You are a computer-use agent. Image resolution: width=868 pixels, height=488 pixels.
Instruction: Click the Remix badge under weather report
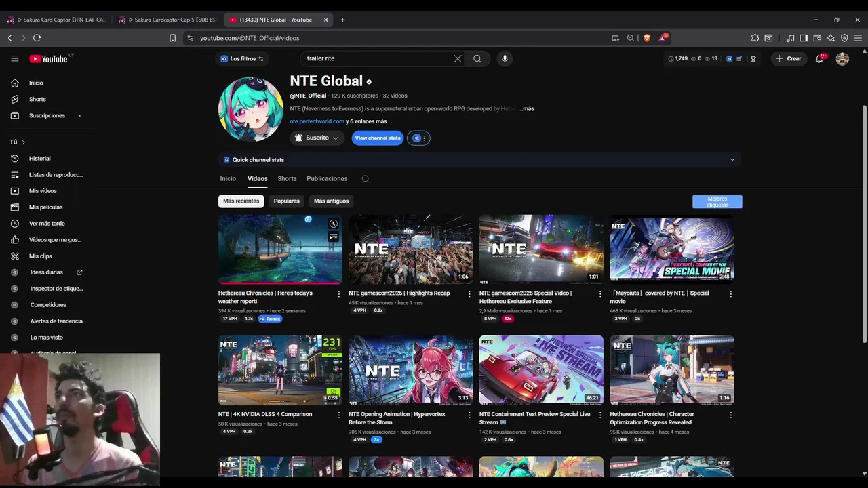point(270,319)
